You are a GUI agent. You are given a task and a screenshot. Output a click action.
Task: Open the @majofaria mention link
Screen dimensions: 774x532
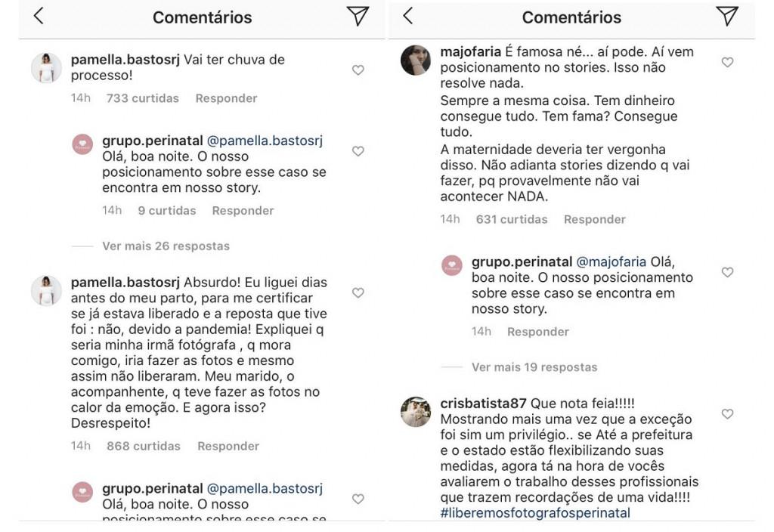point(611,262)
